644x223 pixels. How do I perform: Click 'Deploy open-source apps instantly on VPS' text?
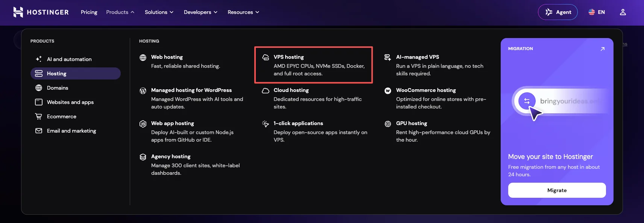320,136
